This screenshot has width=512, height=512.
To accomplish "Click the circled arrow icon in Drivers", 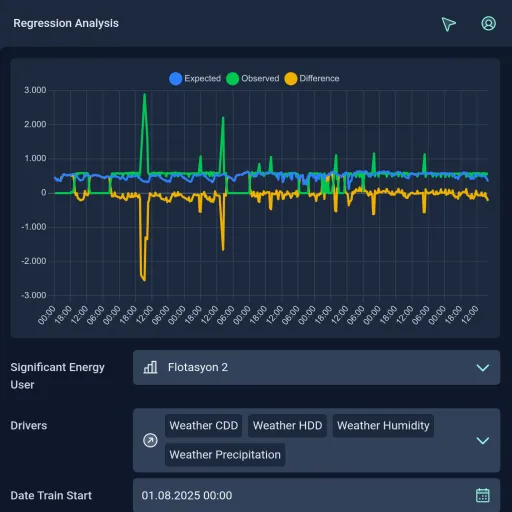I will [150, 440].
